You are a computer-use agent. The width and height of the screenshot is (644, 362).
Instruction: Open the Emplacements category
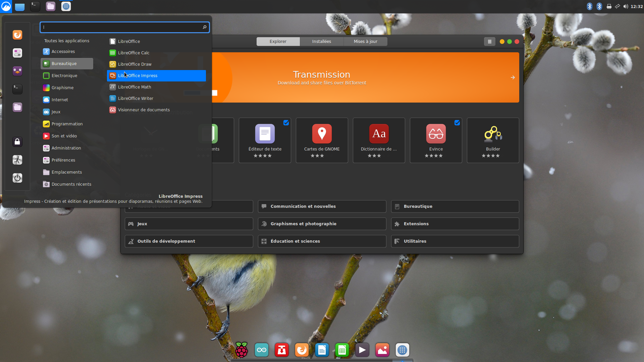67,172
